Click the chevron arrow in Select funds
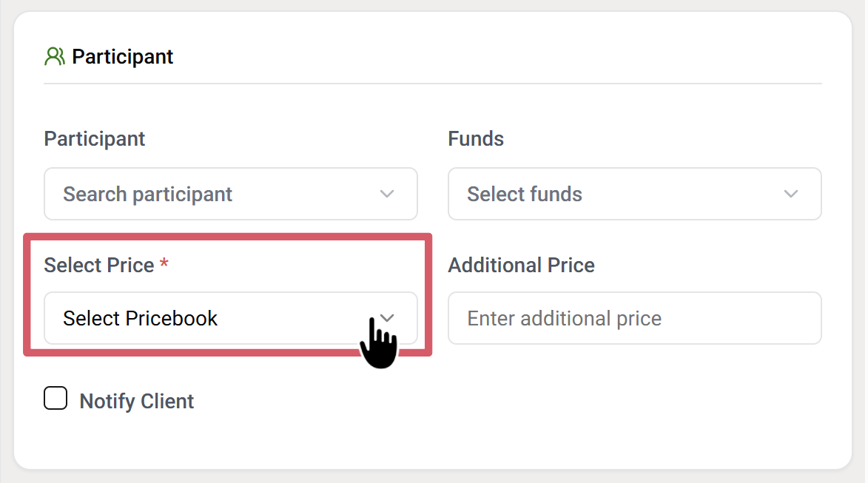The height and width of the screenshot is (483, 868). point(790,194)
